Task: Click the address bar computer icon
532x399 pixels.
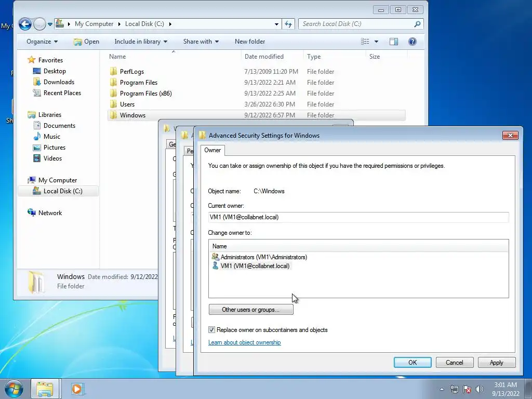Action: point(60,23)
